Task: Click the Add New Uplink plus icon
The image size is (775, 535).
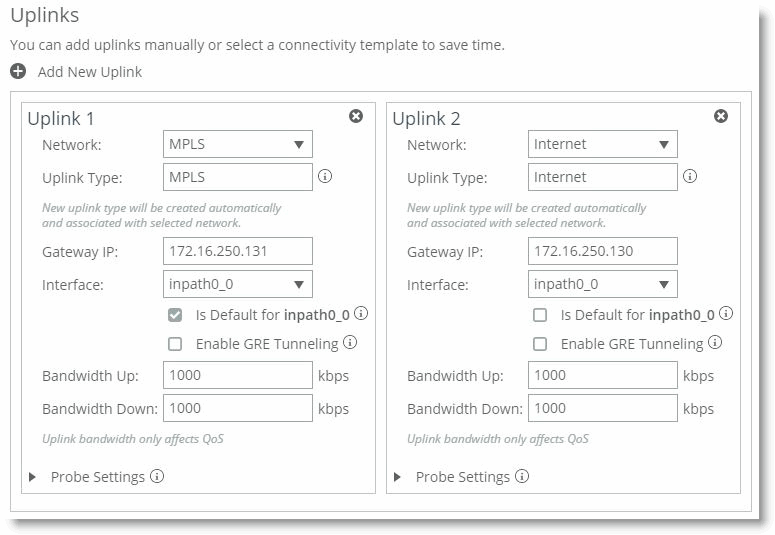Action: point(18,72)
